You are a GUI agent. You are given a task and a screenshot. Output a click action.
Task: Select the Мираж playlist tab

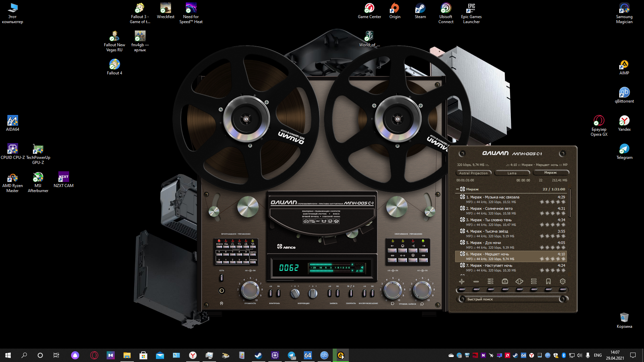pos(550,173)
